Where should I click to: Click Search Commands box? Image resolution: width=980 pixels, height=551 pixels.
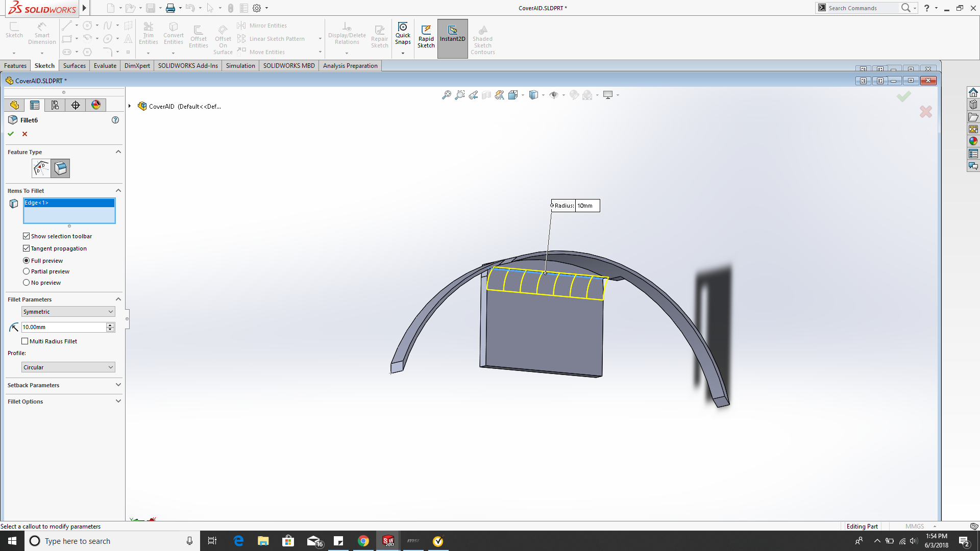click(863, 8)
